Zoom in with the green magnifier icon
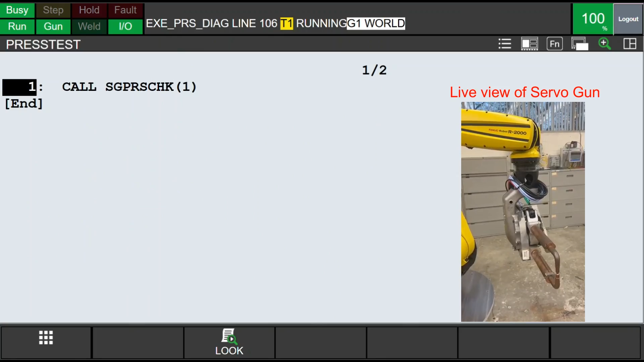This screenshot has width=644, height=362. [x=604, y=44]
